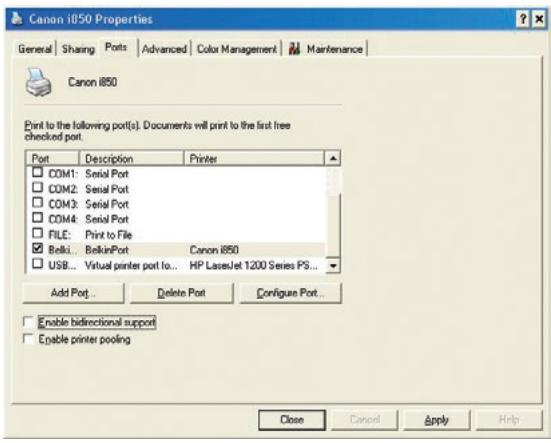The image size is (551, 443).
Task: Click 'Canon i850' in the Printer column
Action: 214,250
